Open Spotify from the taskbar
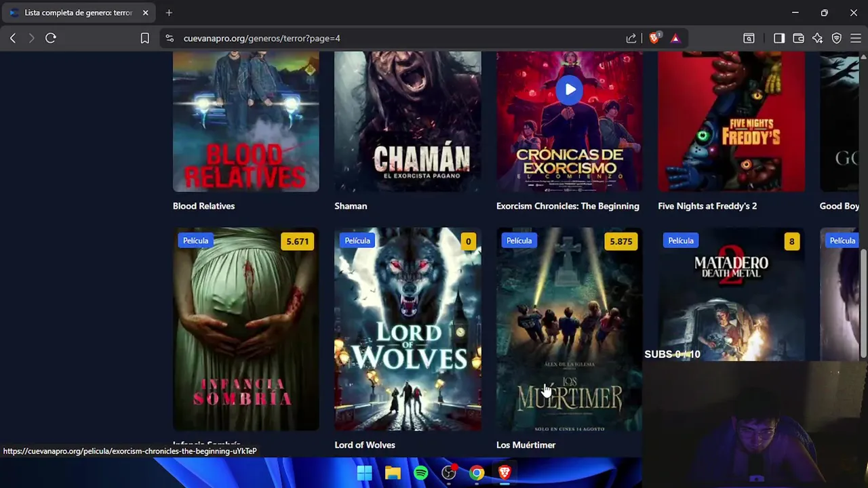Screen dimensions: 868x488 (x=420, y=472)
